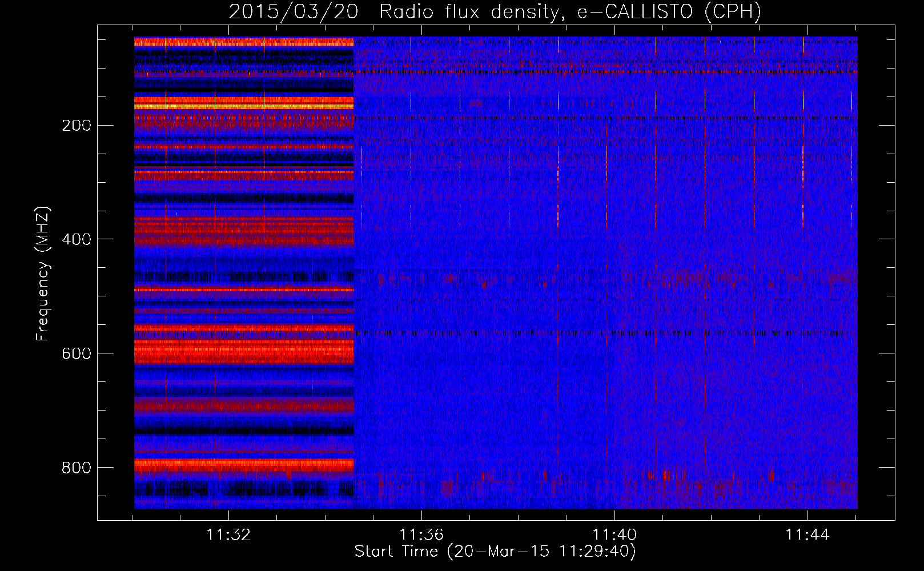Click the plot title '2015/03/20 Radio flux density, e-CALLISTO (CPH)'
The height and width of the screenshot is (571, 924).
click(x=495, y=11)
